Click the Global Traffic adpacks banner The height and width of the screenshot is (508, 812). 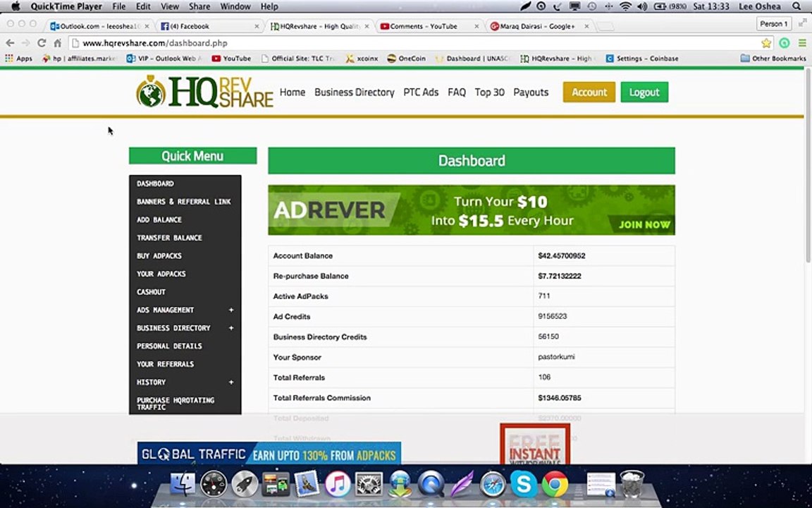point(269,454)
